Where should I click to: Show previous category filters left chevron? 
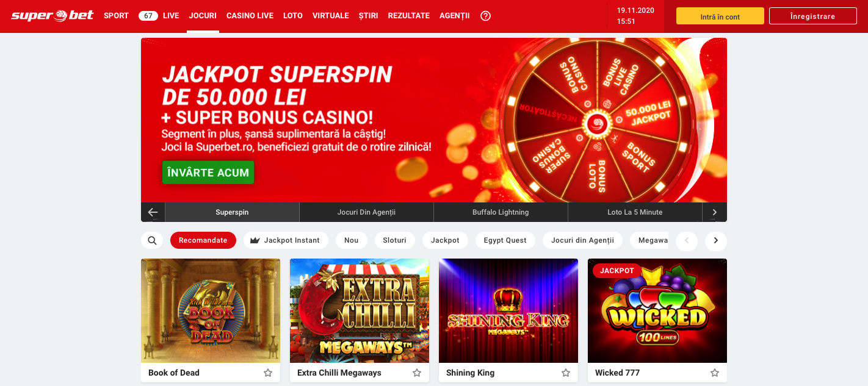click(687, 240)
